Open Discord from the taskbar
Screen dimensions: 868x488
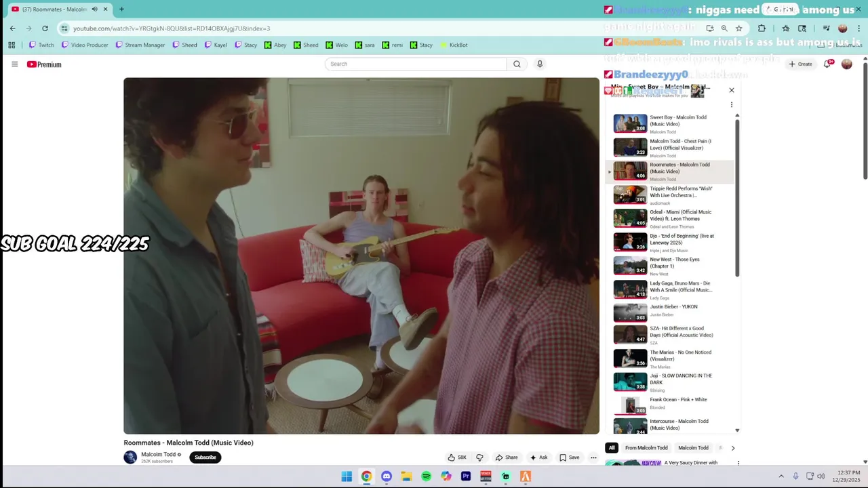point(387,476)
